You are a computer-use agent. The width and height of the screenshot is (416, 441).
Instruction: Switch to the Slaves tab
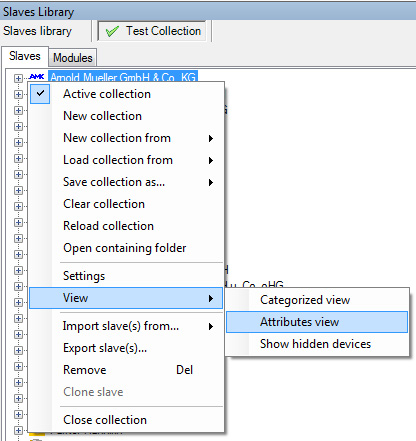coord(25,56)
